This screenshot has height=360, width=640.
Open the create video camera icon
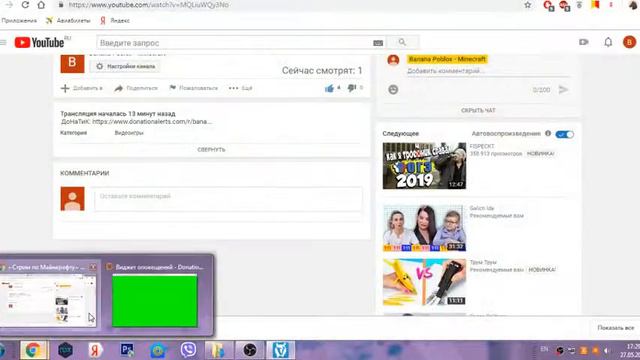click(584, 42)
